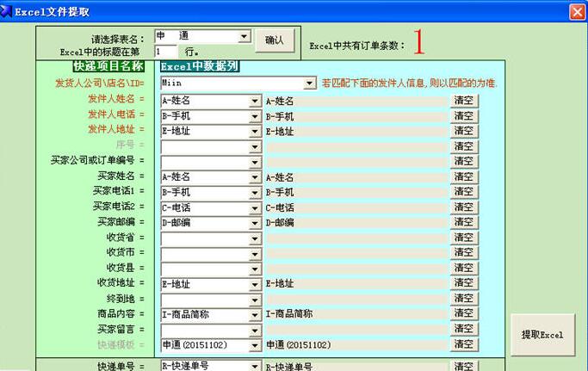Expand the 买家邮编 column dropdown

pos(255,223)
